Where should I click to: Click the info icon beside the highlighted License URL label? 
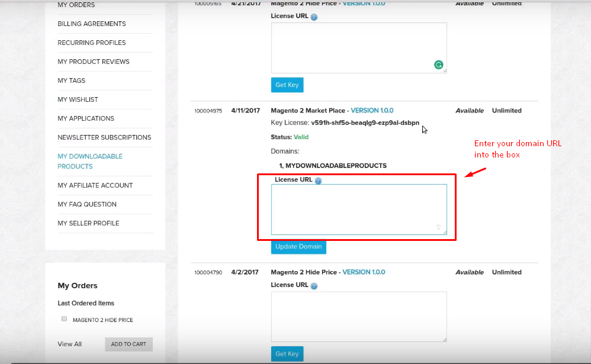[319, 181]
